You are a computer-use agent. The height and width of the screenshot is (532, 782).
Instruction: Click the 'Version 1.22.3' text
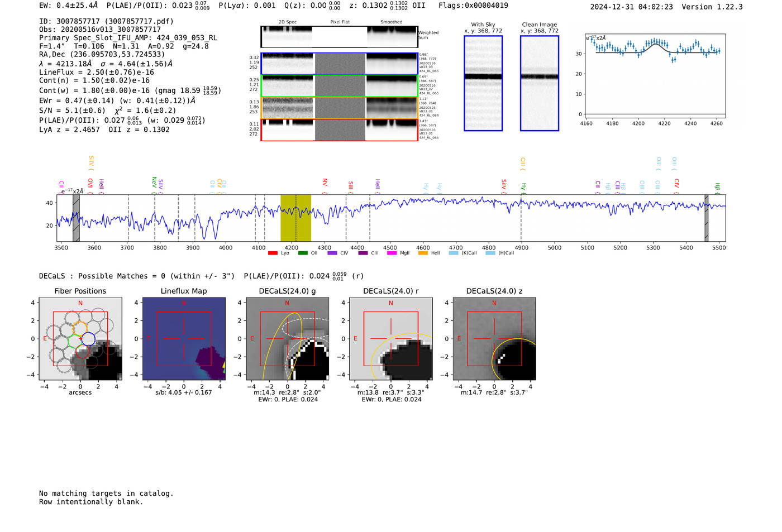point(712,7)
